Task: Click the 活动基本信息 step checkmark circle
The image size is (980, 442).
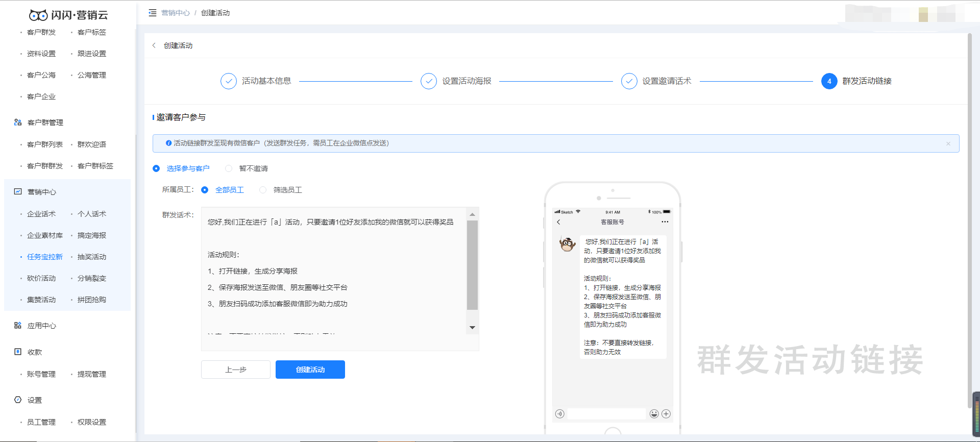Action: click(x=229, y=81)
